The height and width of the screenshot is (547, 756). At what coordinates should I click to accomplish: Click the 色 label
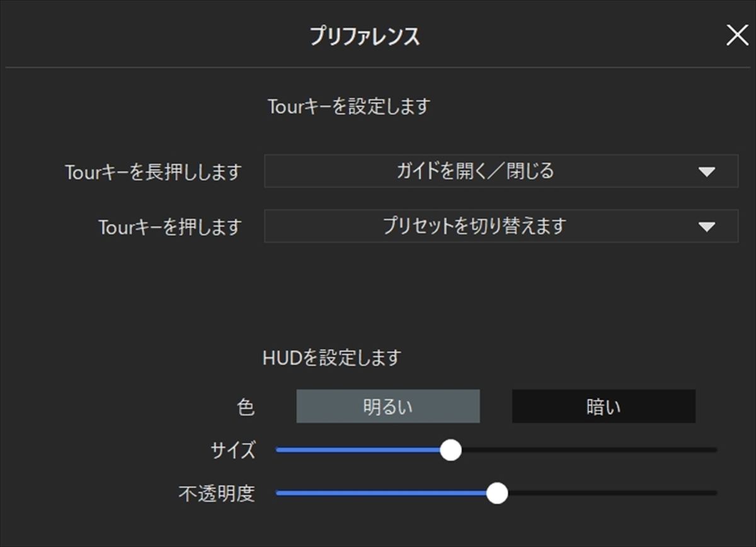click(x=246, y=407)
